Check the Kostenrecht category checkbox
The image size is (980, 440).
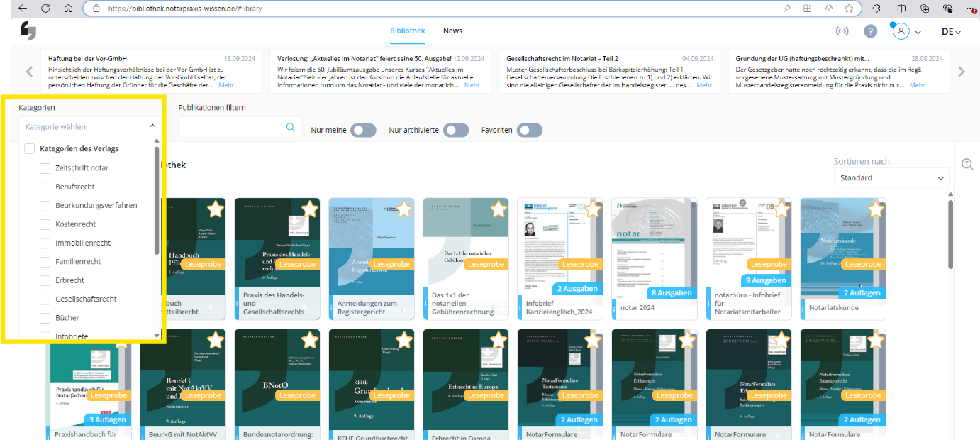coord(45,224)
